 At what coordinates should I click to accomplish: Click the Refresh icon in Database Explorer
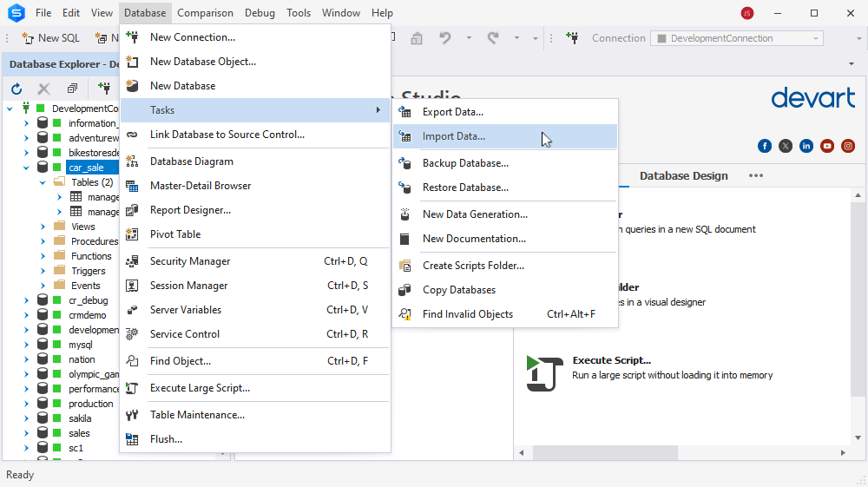16,89
